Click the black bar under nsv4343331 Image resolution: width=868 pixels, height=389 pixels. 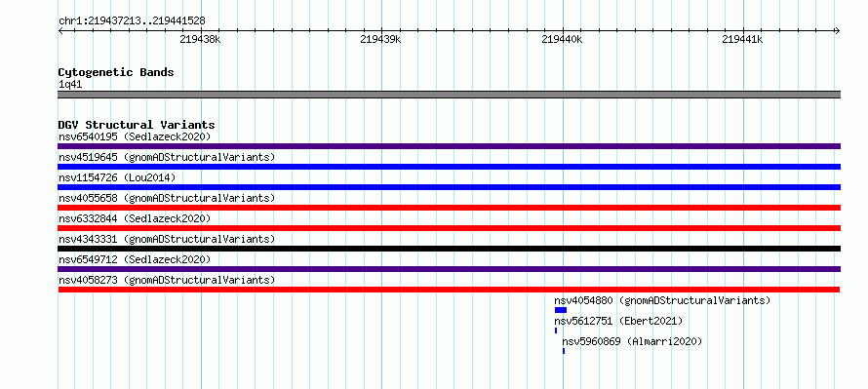click(449, 249)
